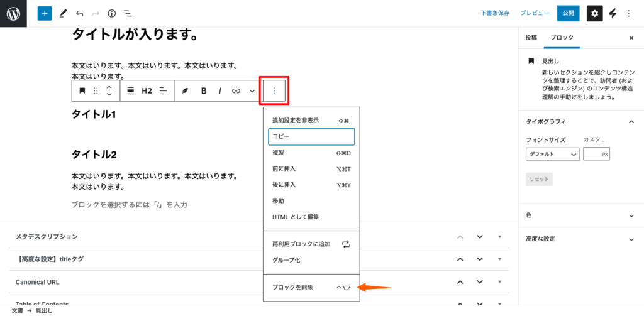Image resolution: width=644 pixels, height=316 pixels.
Task: Collapse the タイポグラフィ panel
Action: [631, 121]
